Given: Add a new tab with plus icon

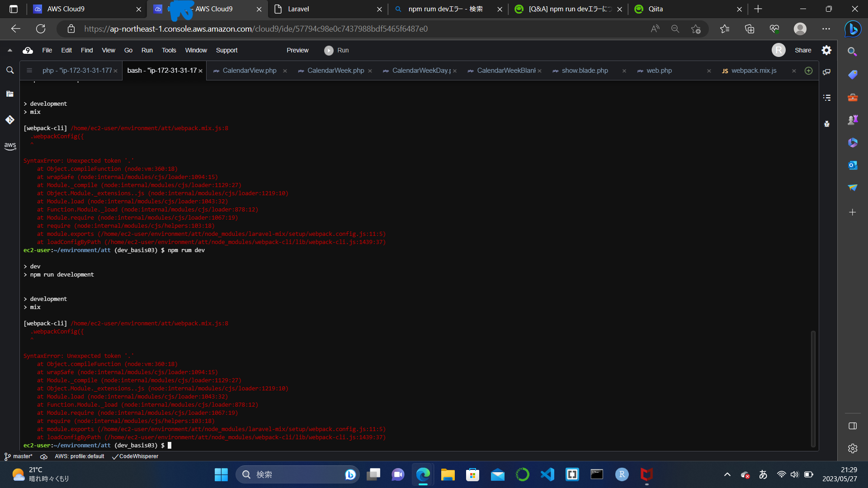Looking at the screenshot, I should tap(809, 70).
